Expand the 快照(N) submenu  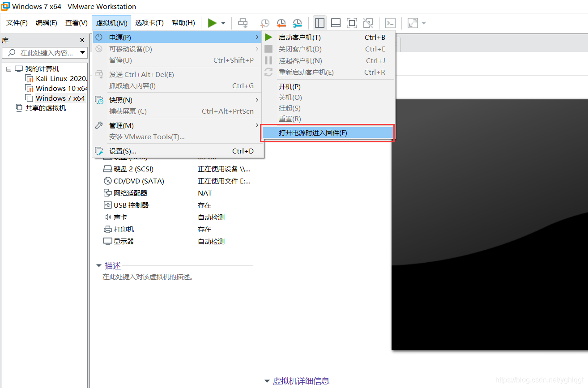(178, 100)
